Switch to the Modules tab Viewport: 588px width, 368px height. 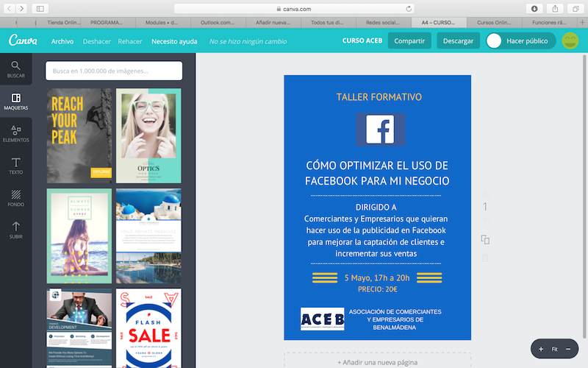[x=162, y=23]
